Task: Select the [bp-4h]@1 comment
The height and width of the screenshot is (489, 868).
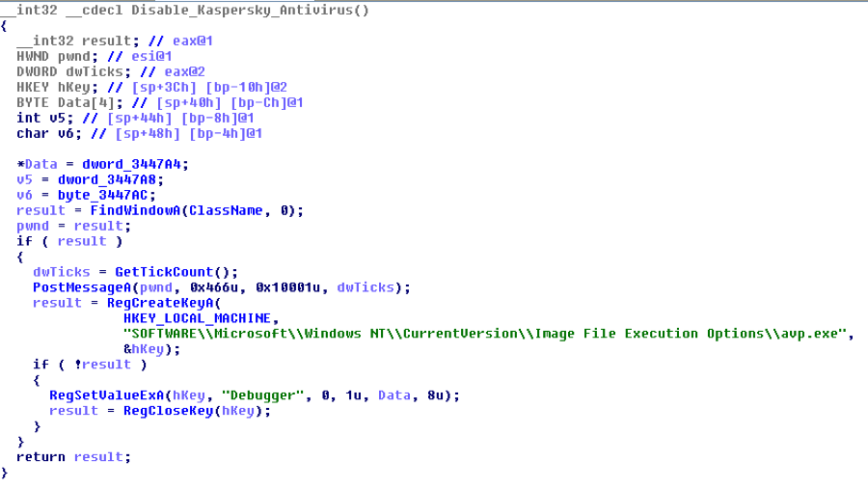Action: 226,133
